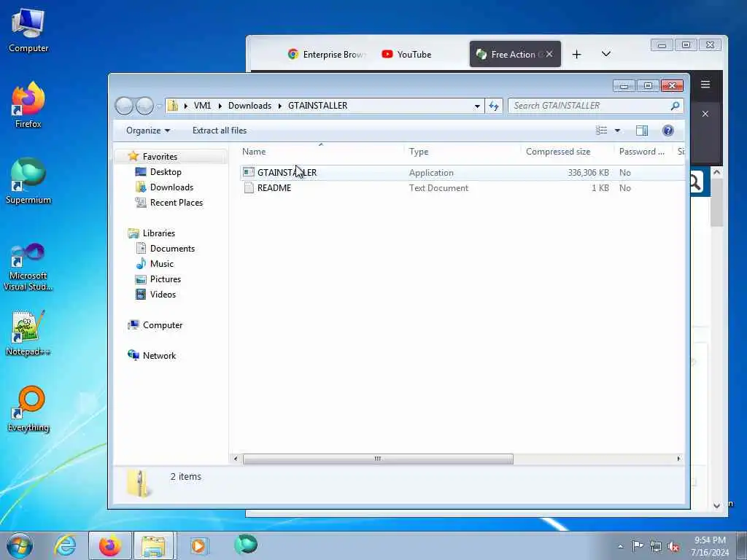Image resolution: width=747 pixels, height=560 pixels.
Task: Launch Firefox from the desktop shortcut
Action: coord(28,105)
